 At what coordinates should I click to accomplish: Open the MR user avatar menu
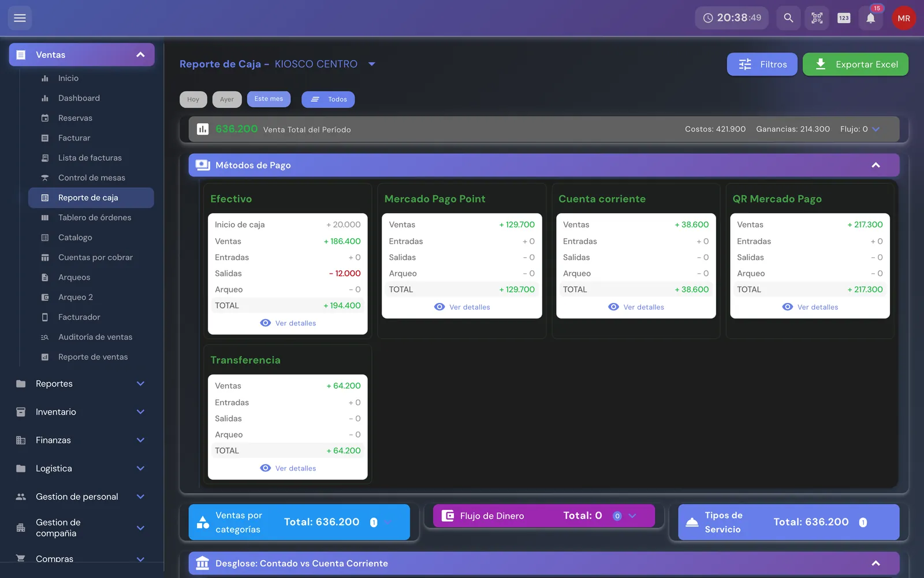click(x=904, y=18)
